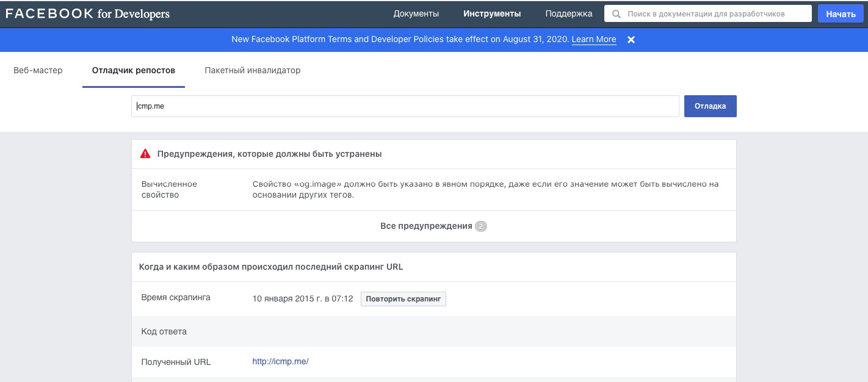Switch to the Веб-мастер tab
The height and width of the screenshot is (382, 868).
38,70
